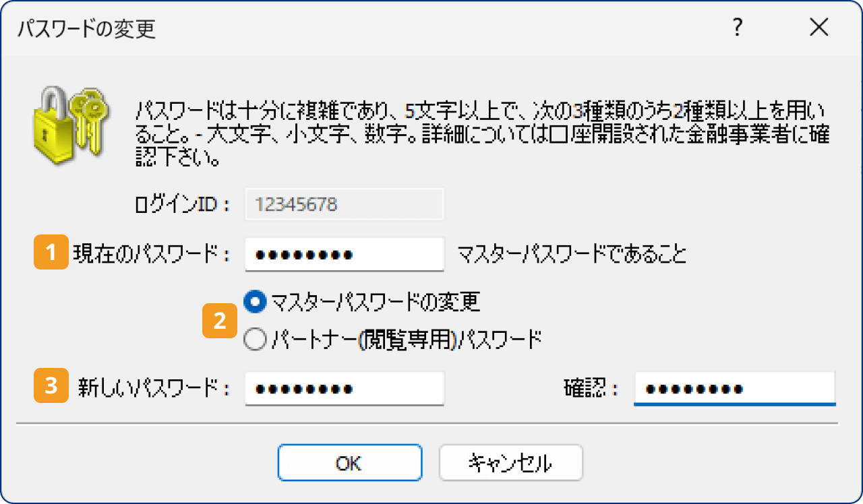This screenshot has width=863, height=504.
Task: Click inside the 現在のパスワード field
Action: (344, 254)
